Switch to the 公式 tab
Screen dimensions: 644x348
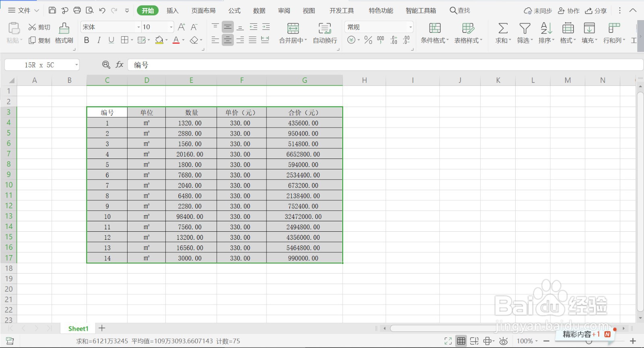pyautogui.click(x=235, y=10)
